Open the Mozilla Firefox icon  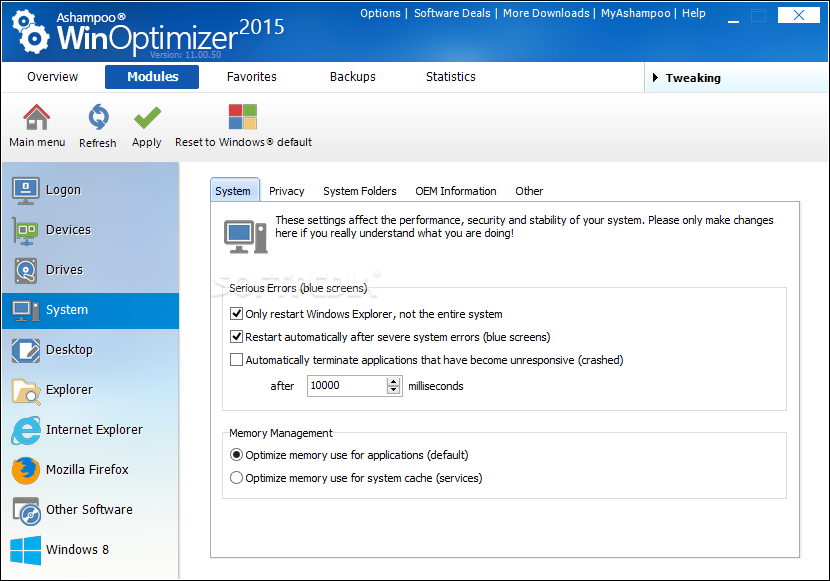[25, 470]
